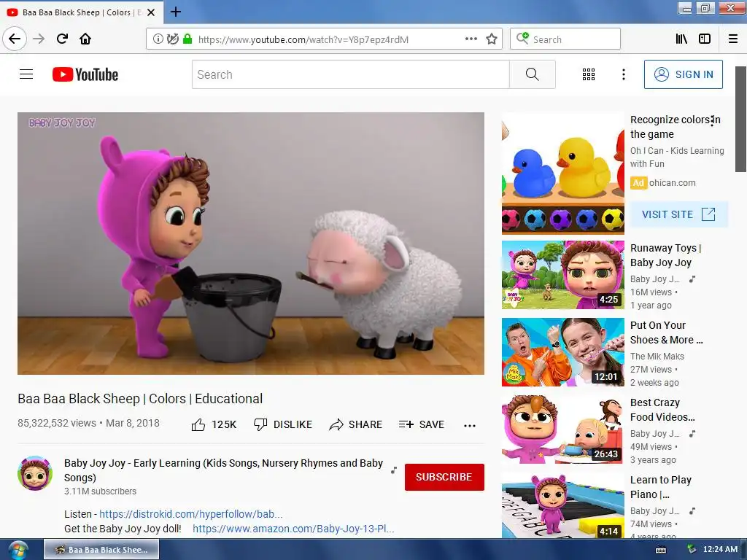Like the video with thumbs-up icon
The width and height of the screenshot is (747, 560).
[198, 424]
